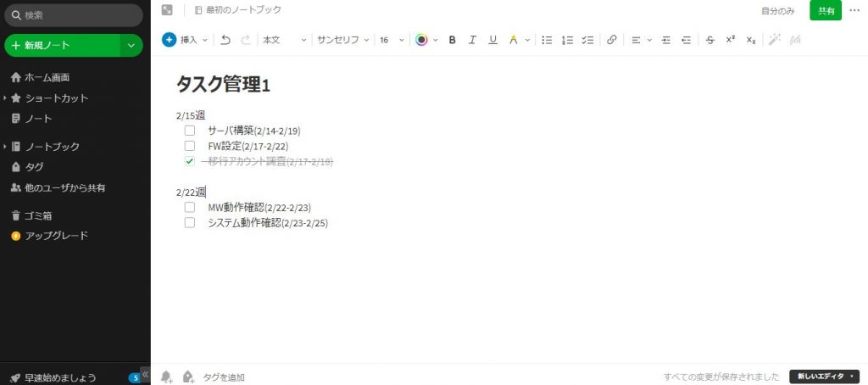This screenshot has height=385, width=868.
Task: Open the font size 16 dropdown
Action: pos(392,40)
